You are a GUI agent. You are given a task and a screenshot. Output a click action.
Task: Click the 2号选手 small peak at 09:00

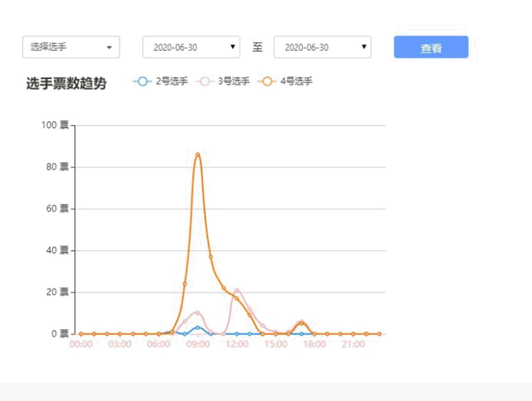pyautogui.click(x=198, y=327)
